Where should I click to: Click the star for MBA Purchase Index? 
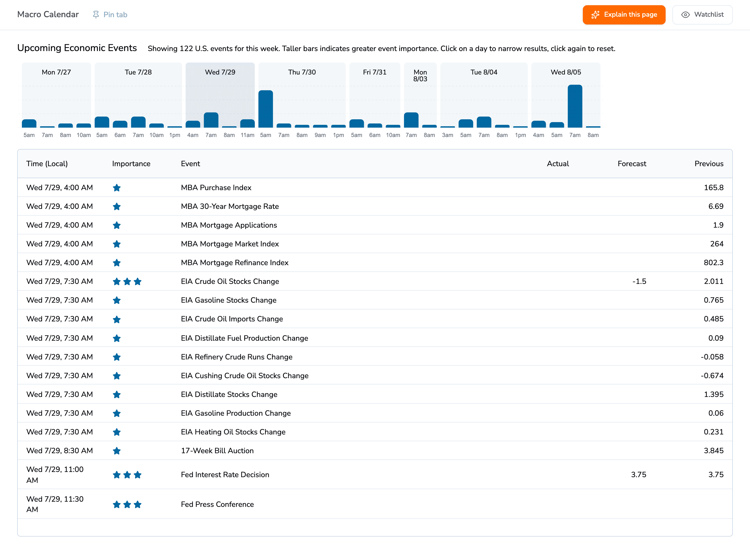point(117,188)
